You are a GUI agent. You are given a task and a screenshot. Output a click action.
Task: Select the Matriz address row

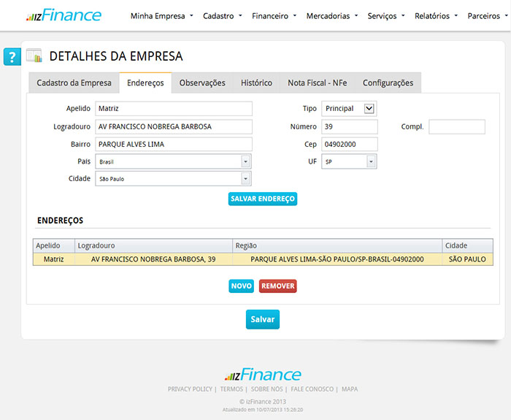263,259
